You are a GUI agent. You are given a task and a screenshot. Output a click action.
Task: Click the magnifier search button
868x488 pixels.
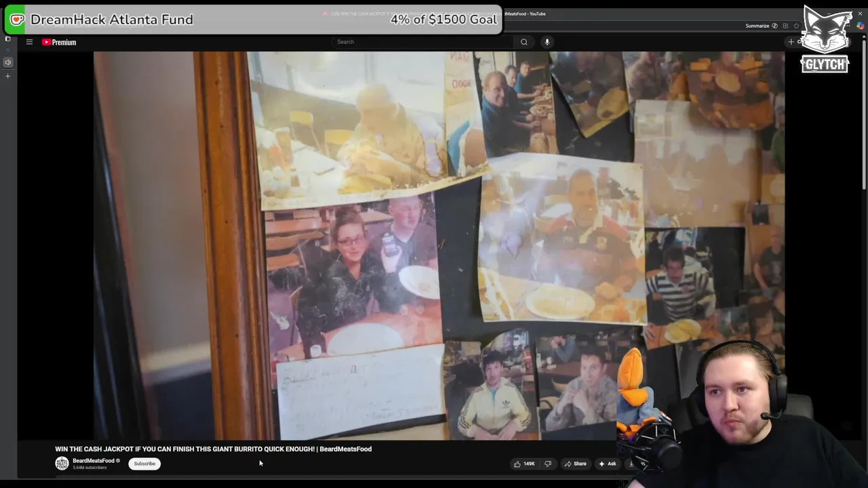(524, 42)
